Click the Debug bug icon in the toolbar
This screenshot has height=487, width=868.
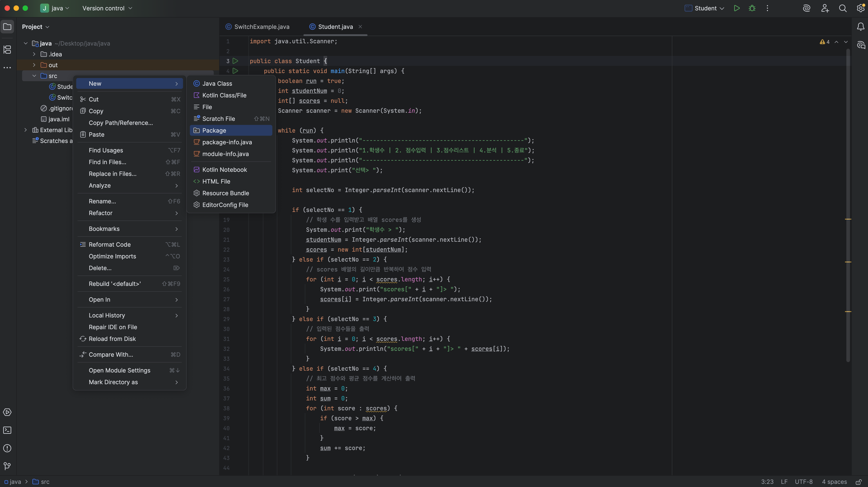(x=752, y=8)
